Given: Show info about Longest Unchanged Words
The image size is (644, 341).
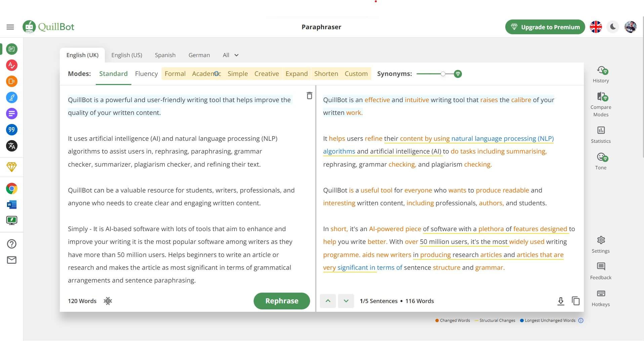Looking at the screenshot, I should pyautogui.click(x=581, y=321).
